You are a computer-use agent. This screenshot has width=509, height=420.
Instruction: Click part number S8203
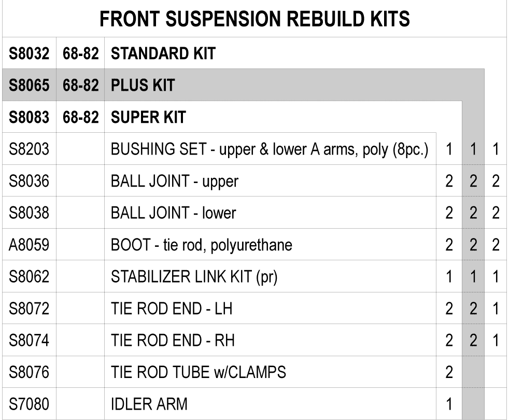pyautogui.click(x=29, y=149)
